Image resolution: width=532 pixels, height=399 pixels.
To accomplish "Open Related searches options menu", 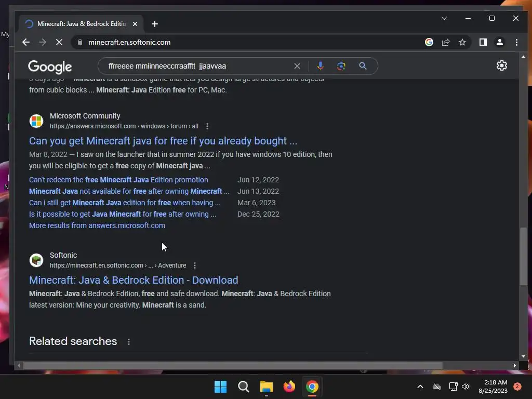I will click(129, 342).
